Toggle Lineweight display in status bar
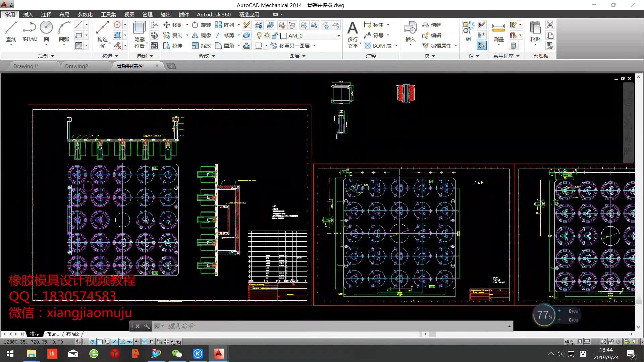The width and height of the screenshot is (644, 362). (137, 342)
